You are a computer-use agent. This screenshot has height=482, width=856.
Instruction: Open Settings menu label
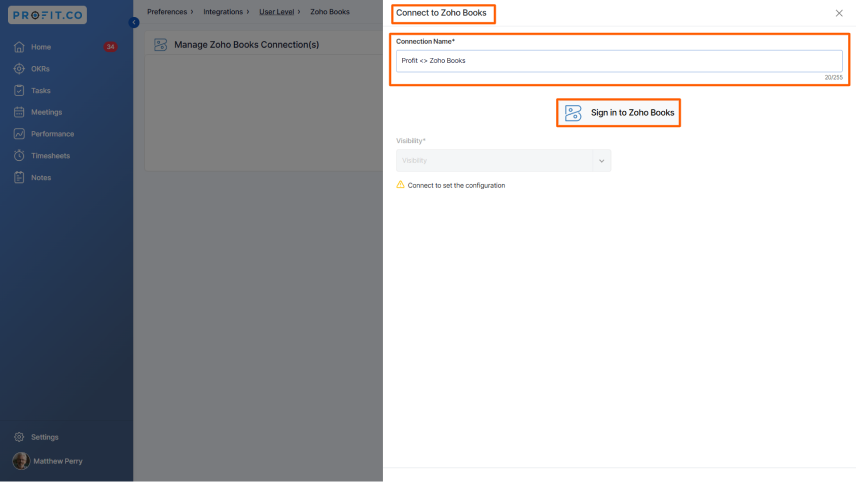45,437
